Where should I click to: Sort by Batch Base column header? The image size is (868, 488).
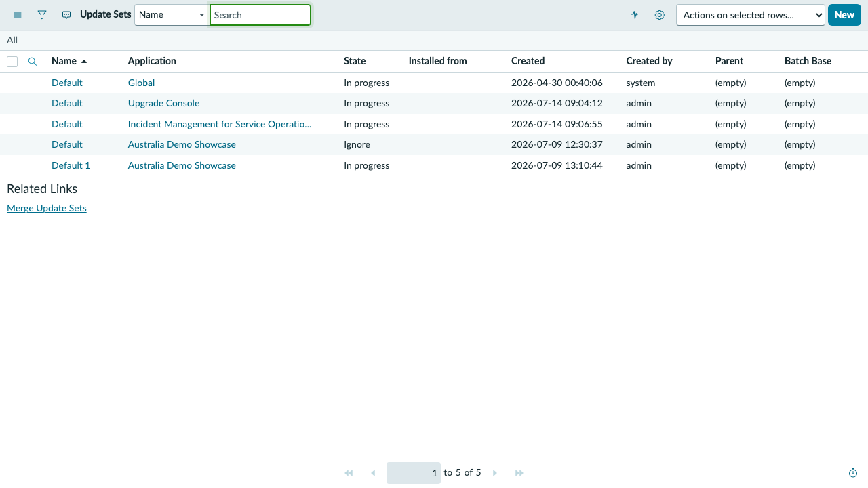[x=808, y=61]
